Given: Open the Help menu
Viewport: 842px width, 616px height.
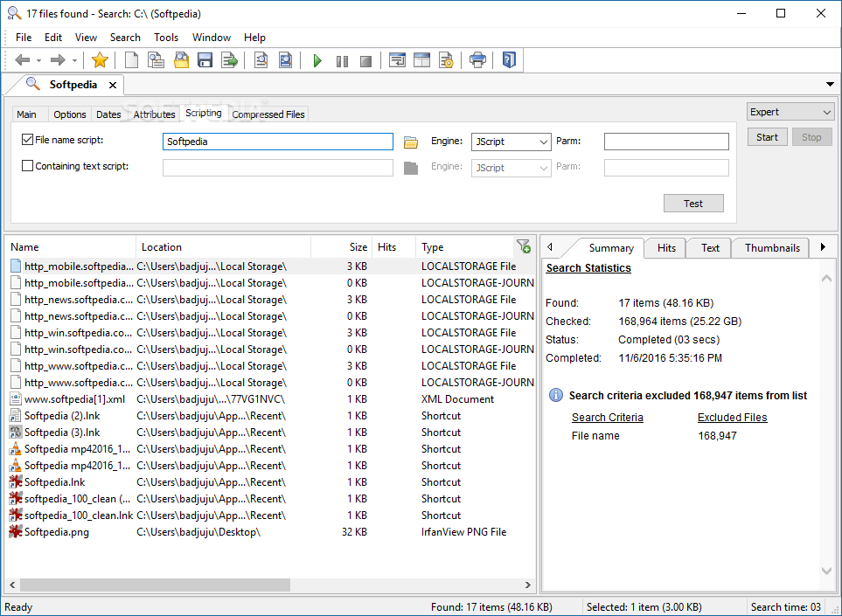Looking at the screenshot, I should pyautogui.click(x=254, y=38).
